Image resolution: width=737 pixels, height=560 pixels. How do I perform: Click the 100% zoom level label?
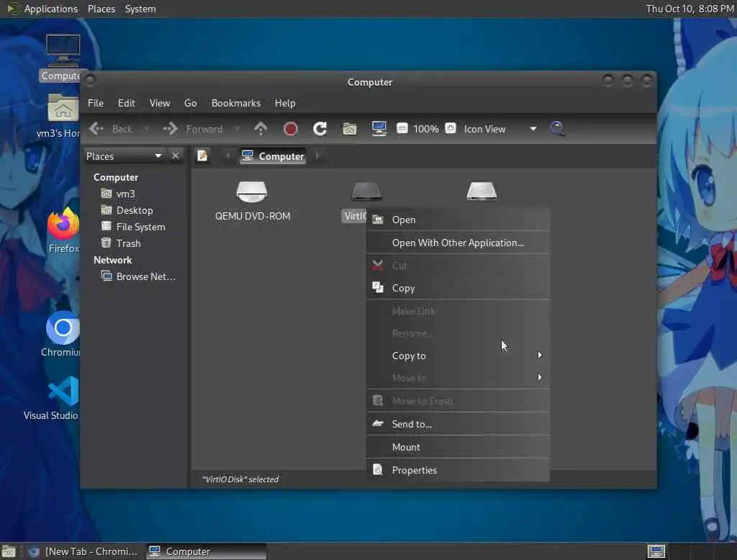pos(426,129)
